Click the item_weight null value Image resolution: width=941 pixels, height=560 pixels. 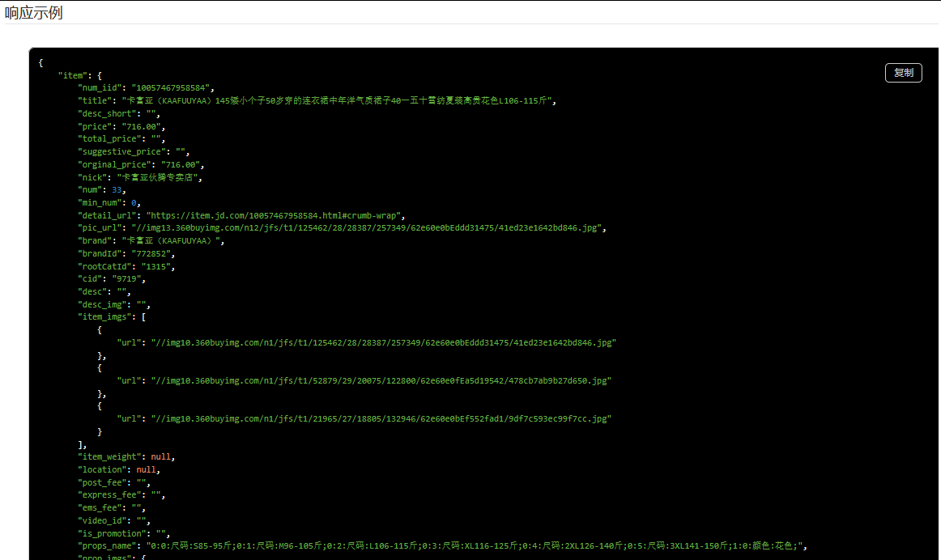(x=161, y=457)
